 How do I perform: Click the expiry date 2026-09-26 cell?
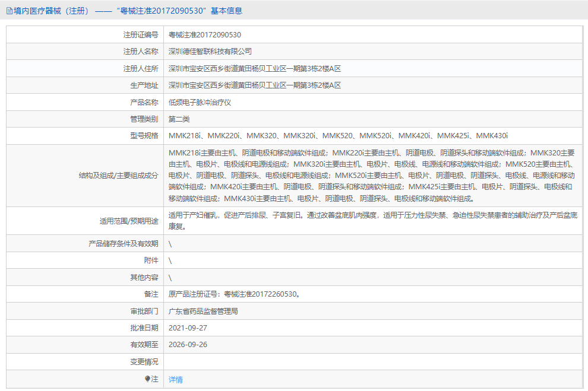click(188, 344)
